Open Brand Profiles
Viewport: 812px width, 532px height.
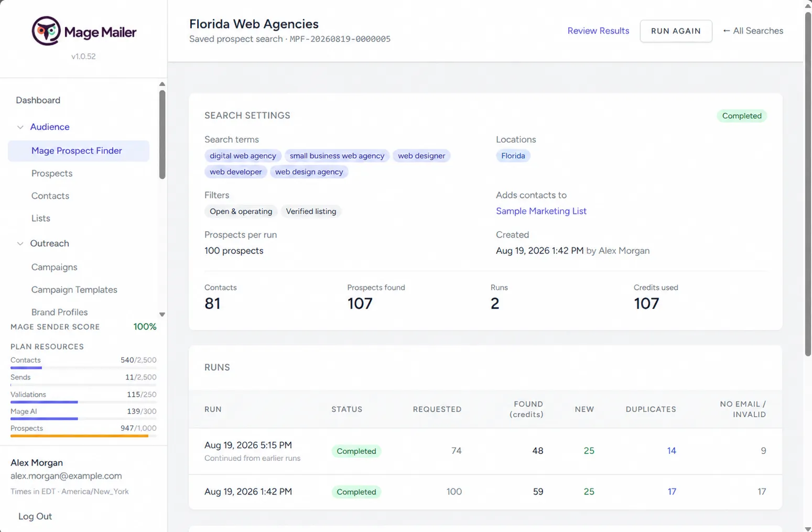pos(60,312)
